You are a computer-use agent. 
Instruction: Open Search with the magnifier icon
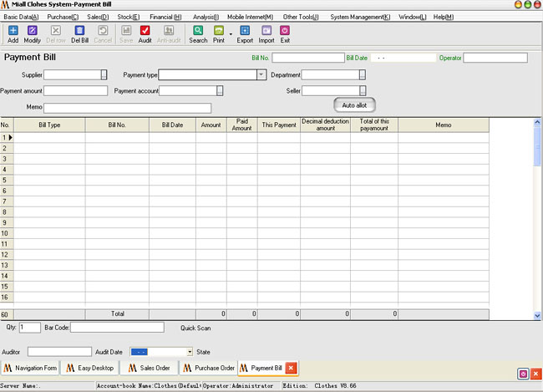[x=198, y=31]
